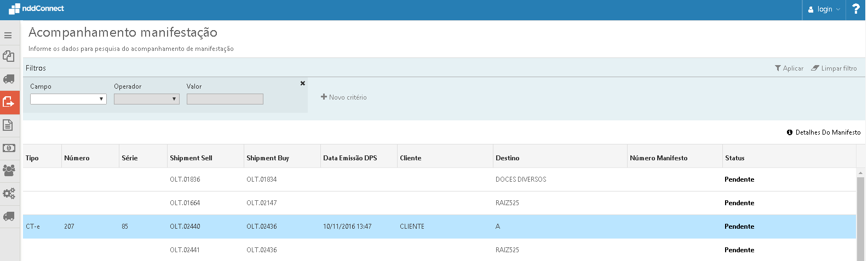Expand the Campo dropdown
The image size is (868, 261).
tap(68, 99)
